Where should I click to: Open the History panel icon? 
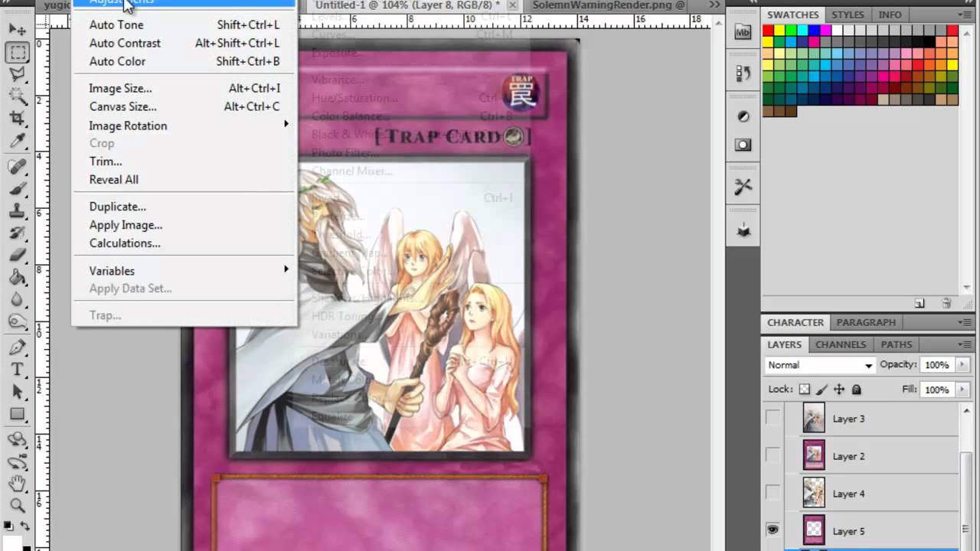point(743,73)
